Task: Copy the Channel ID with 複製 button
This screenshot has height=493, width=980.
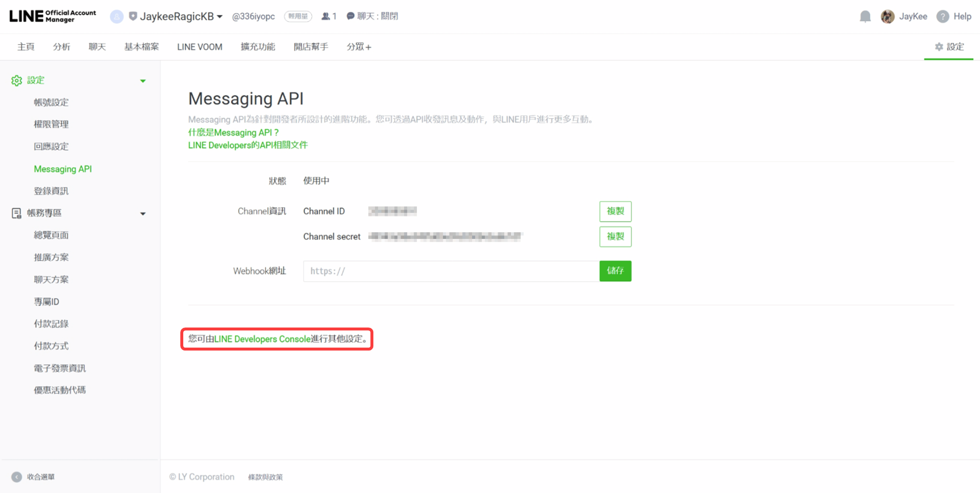Action: [615, 211]
